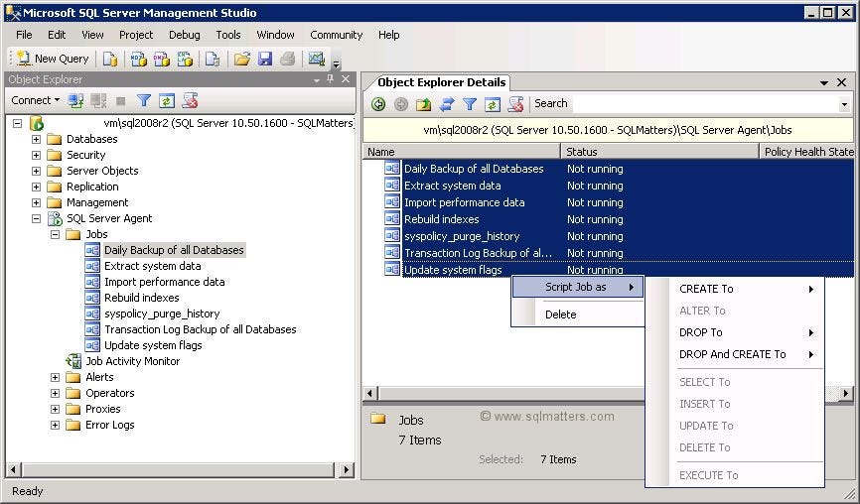
Task: Choose Delete from the context menu
Action: pos(578,315)
